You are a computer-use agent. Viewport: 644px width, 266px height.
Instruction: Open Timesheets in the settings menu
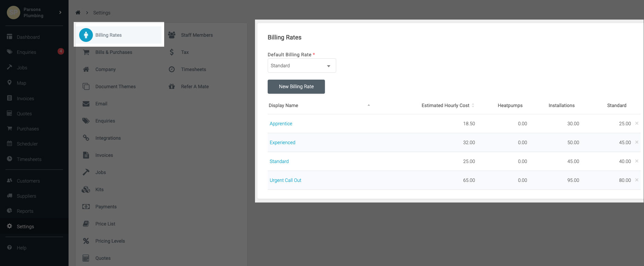[194, 69]
